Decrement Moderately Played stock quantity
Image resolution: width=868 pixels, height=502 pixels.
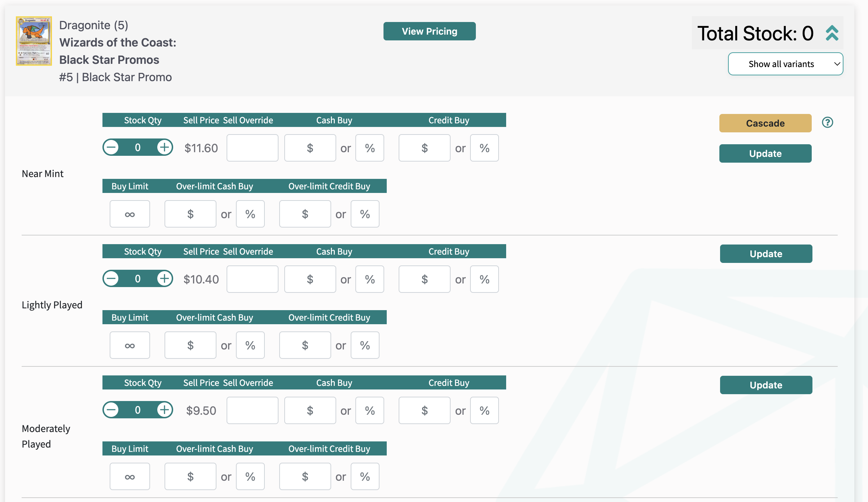click(x=111, y=410)
